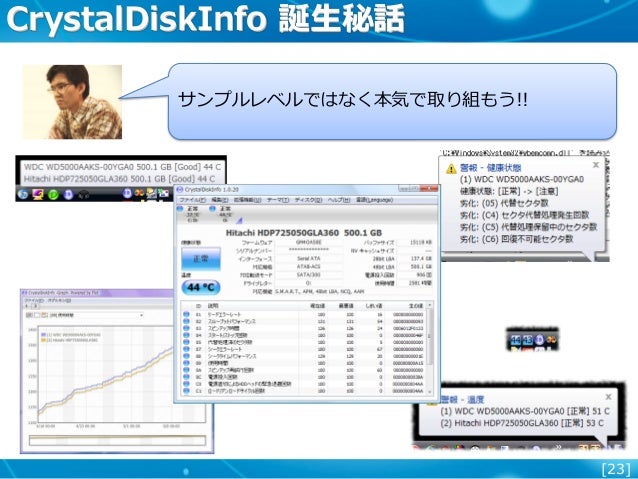Close the 警報 - 健康状態 notification balloon
638x479 pixels.
click(x=596, y=165)
